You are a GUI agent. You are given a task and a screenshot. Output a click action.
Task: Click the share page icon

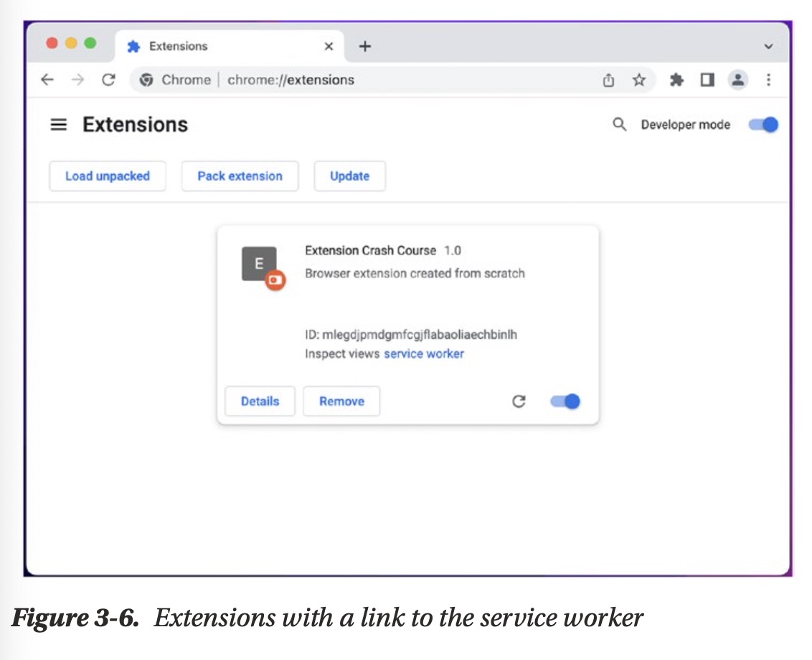[x=608, y=80]
